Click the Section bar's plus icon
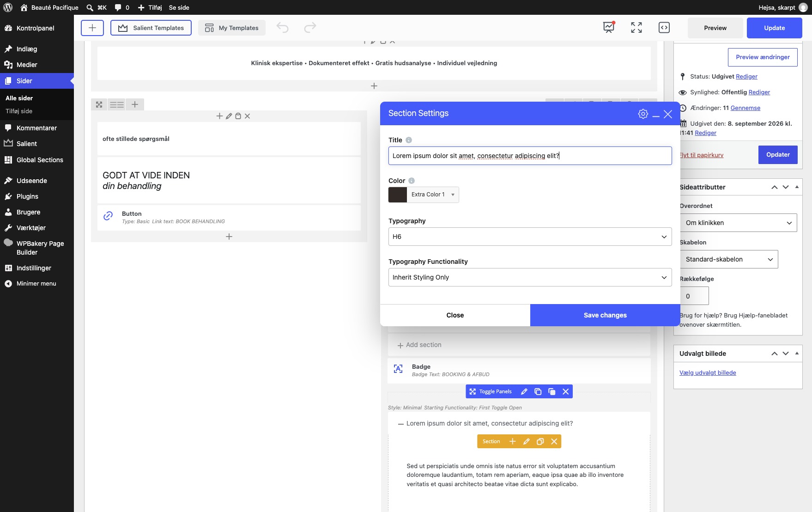812x512 pixels. coord(512,441)
